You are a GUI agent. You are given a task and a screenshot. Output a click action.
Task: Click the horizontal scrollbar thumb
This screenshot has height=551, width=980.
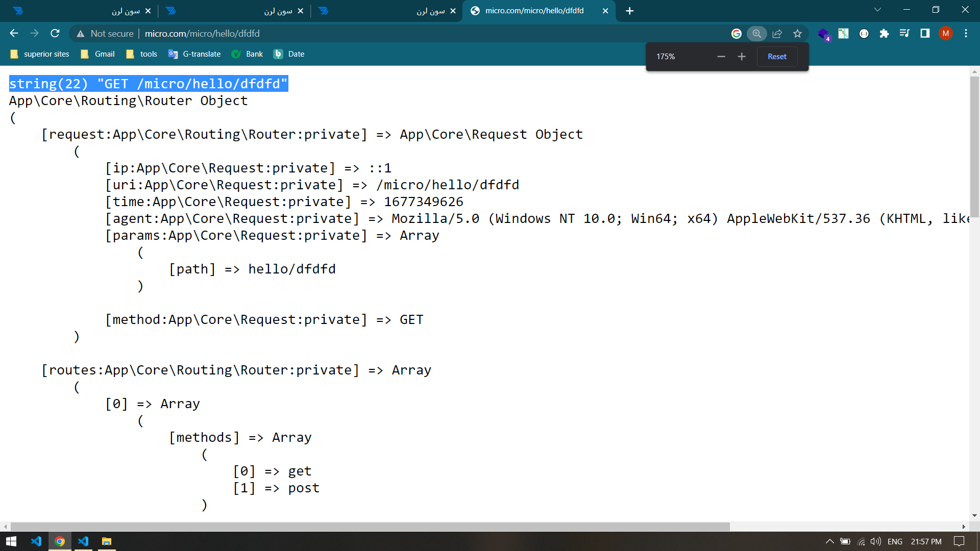click(370, 527)
